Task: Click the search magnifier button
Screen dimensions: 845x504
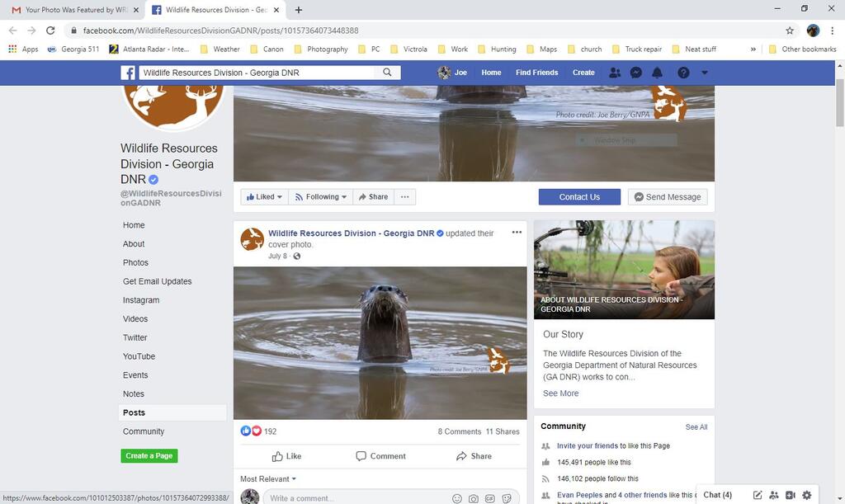Action: pos(387,72)
